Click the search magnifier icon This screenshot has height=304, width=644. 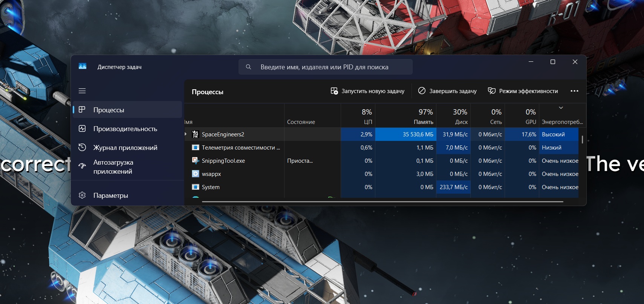pyautogui.click(x=248, y=67)
